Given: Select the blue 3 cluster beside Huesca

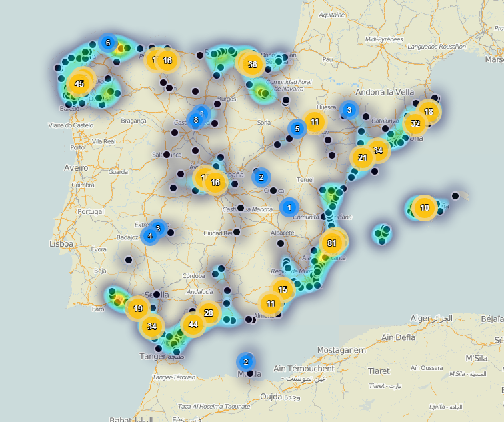Looking at the screenshot, I should coord(349,110).
